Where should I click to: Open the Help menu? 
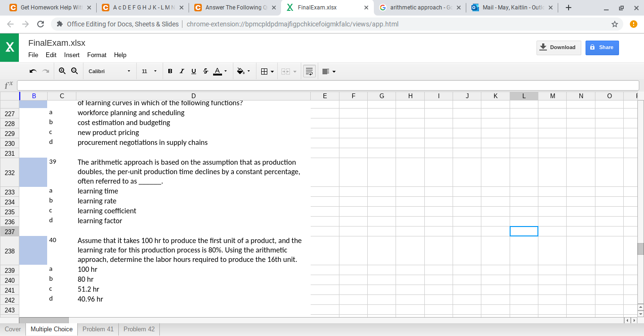pyautogui.click(x=120, y=55)
